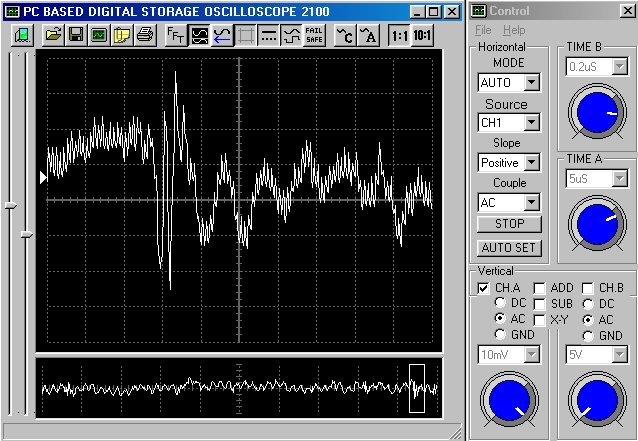Viewport: 638px width, 441px height.
Task: Click the printer icon in toolbar
Action: pos(144,35)
